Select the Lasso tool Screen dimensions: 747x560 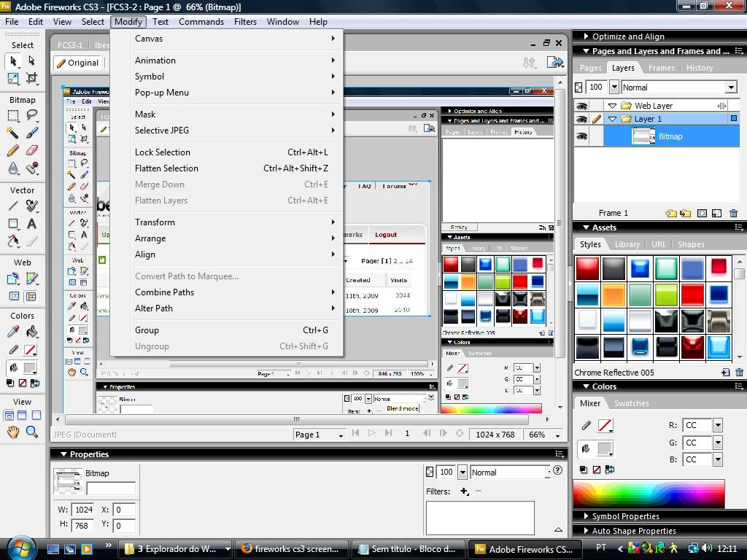pos(31,115)
